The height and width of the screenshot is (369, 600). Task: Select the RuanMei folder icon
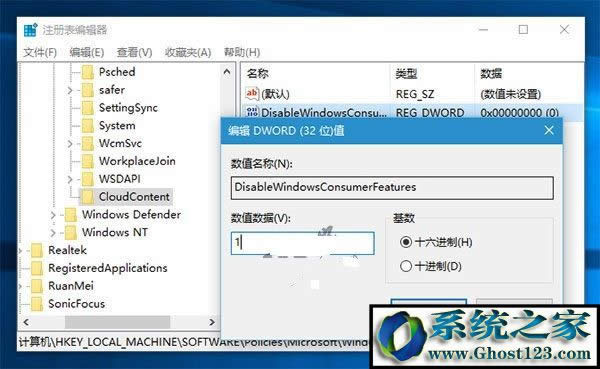point(37,286)
